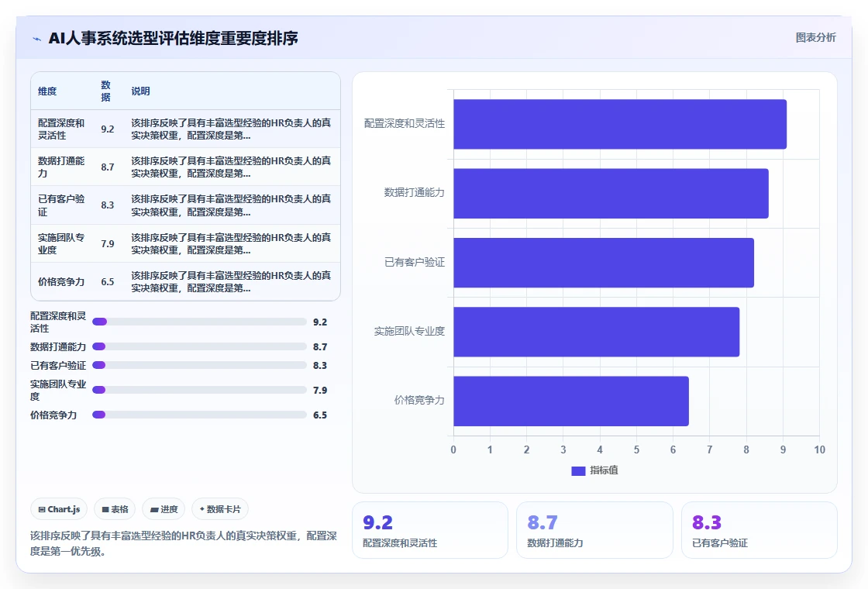This screenshot has width=868, height=589.
Task: Click the 图表分析 label in header
Action: pos(815,38)
